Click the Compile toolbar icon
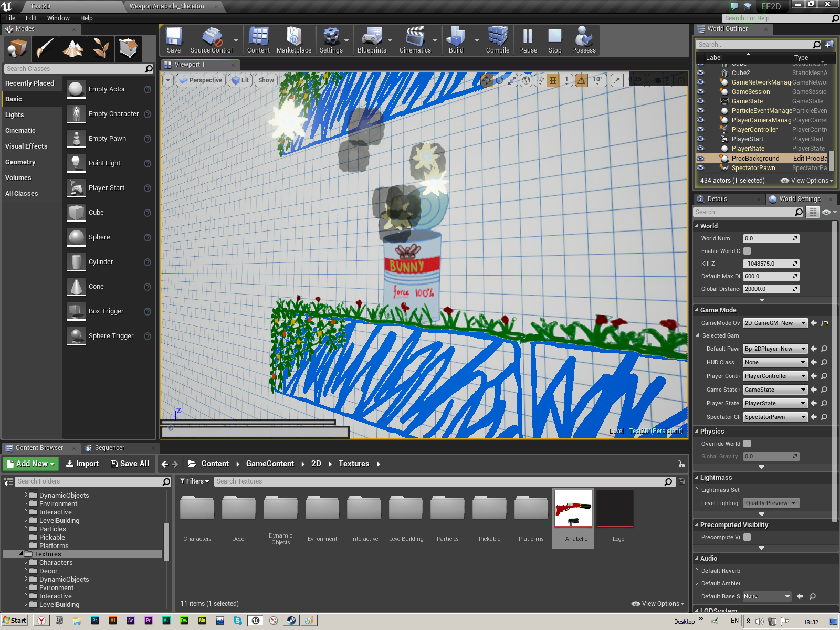 [x=498, y=40]
